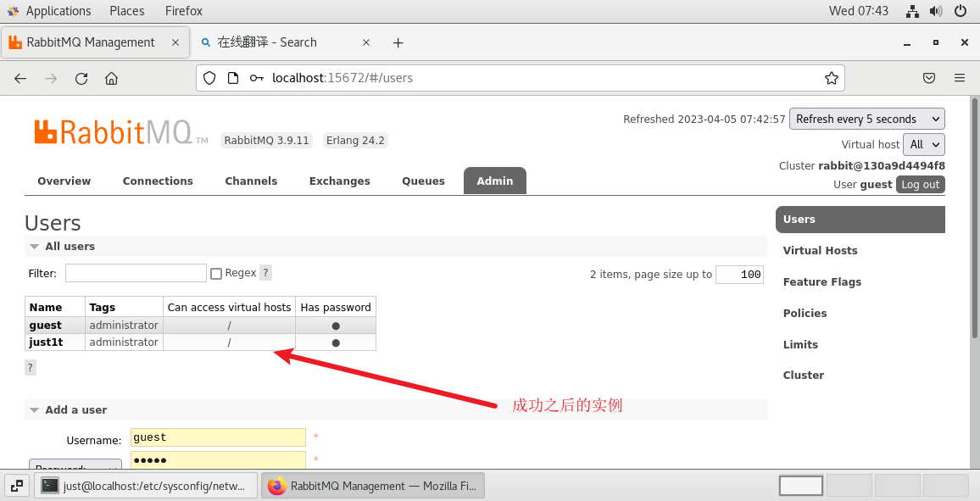
Task: Open the Places menu
Action: 127,11
